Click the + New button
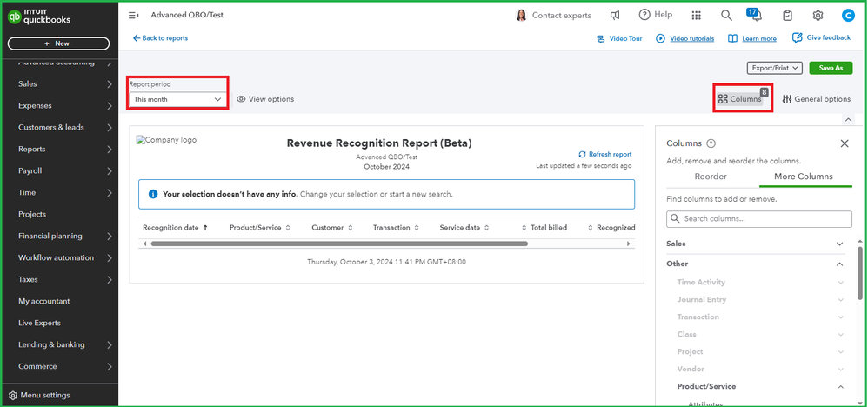 pyautogui.click(x=58, y=43)
